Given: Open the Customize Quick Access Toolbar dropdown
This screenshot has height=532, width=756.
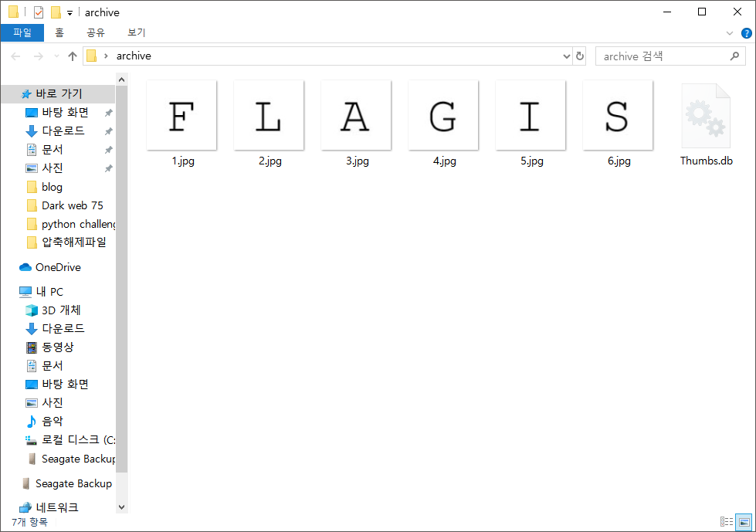Looking at the screenshot, I should click(x=70, y=13).
